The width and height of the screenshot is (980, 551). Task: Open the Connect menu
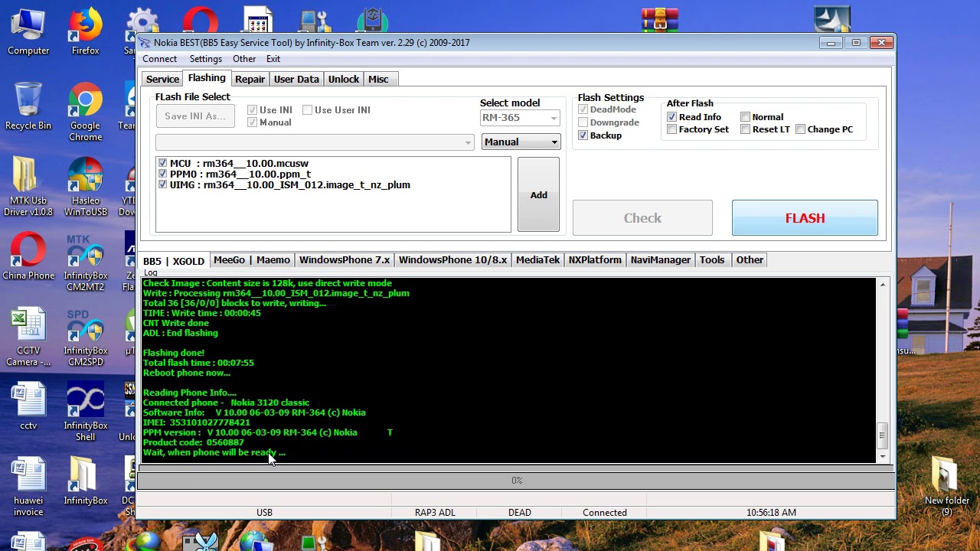[159, 59]
